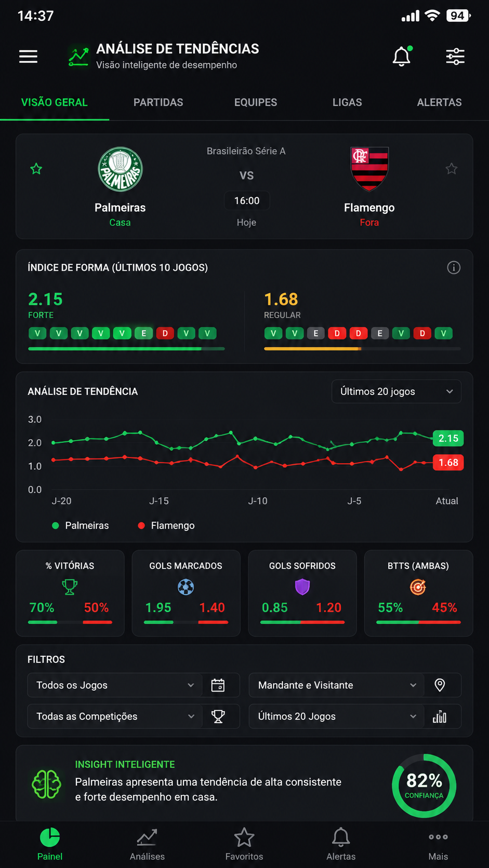Open Análises in bottom navigation

[x=147, y=845]
